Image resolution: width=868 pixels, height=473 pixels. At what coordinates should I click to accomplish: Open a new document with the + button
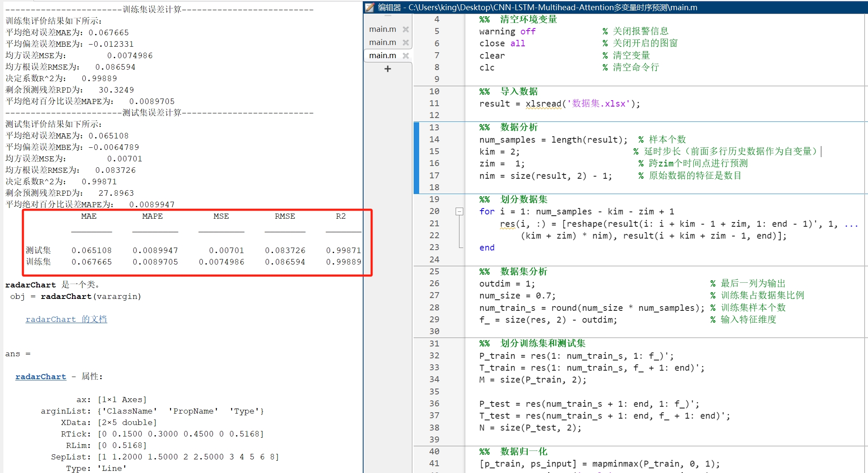(387, 69)
